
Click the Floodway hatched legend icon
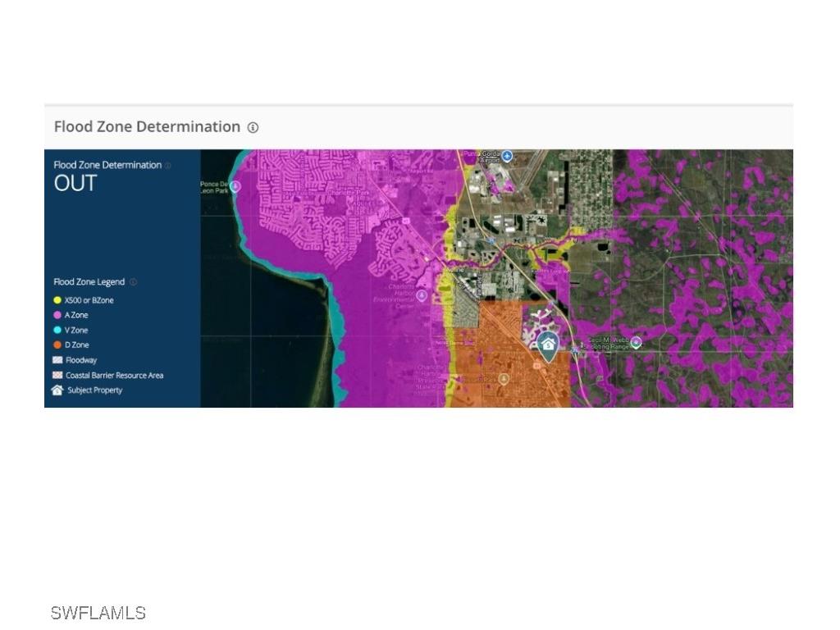57,360
